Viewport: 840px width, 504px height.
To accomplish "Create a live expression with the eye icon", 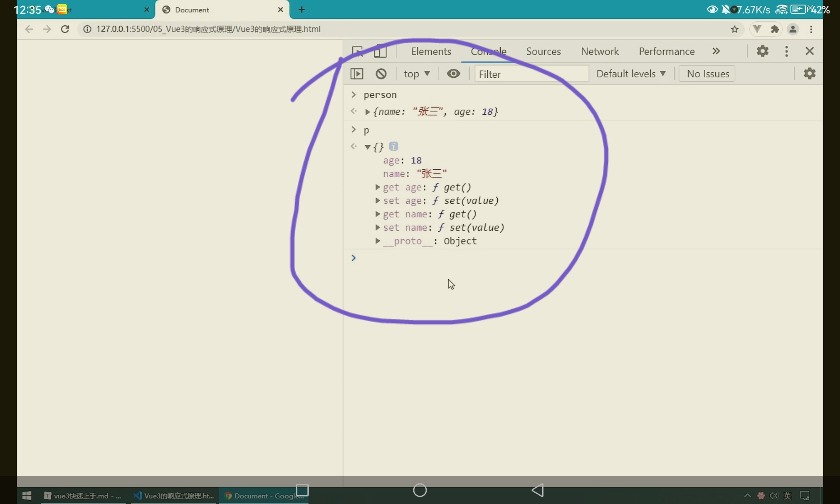I will click(453, 74).
